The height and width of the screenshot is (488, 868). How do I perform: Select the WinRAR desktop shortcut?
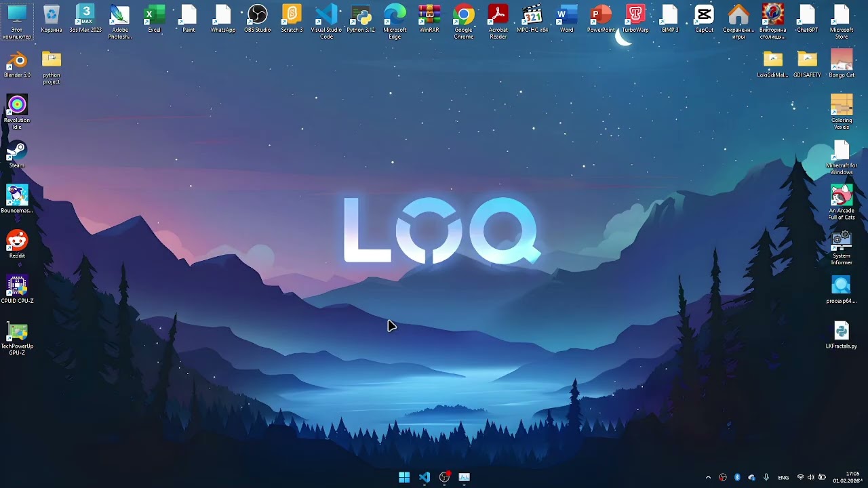tap(429, 19)
